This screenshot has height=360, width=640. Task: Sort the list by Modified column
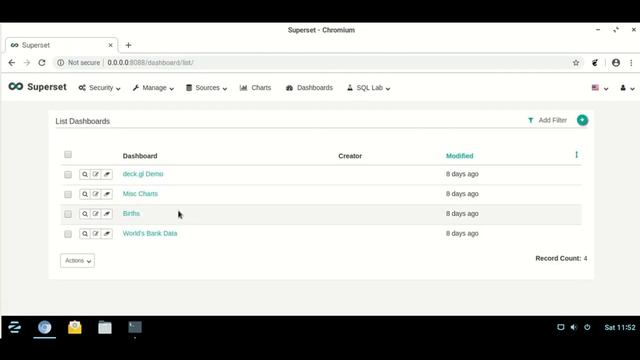[460, 156]
